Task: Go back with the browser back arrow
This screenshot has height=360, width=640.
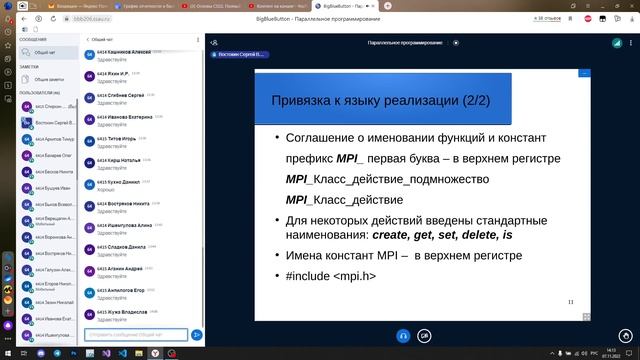Action: click(x=24, y=19)
